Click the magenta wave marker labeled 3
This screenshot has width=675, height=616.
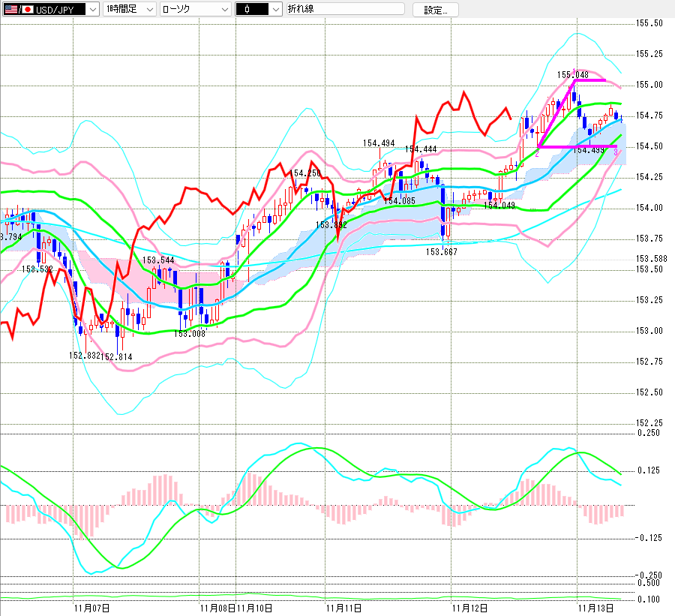click(x=616, y=153)
